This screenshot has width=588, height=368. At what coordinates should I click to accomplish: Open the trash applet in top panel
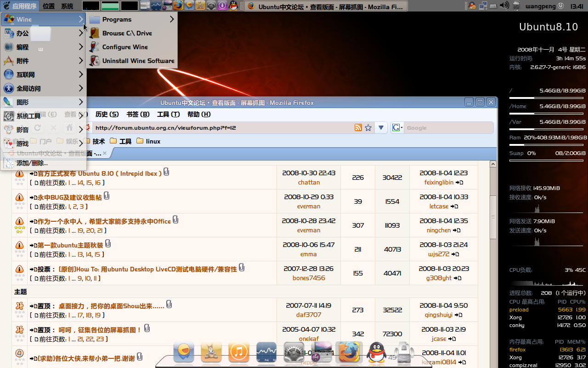point(517,6)
